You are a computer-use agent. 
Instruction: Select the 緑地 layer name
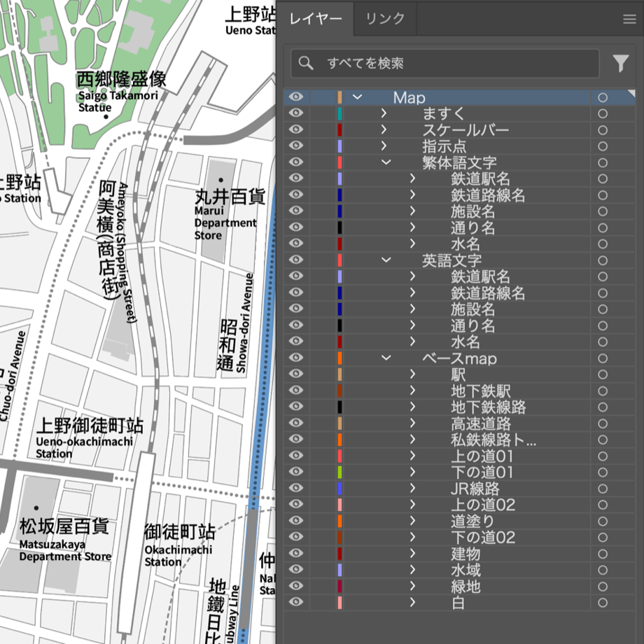465,587
